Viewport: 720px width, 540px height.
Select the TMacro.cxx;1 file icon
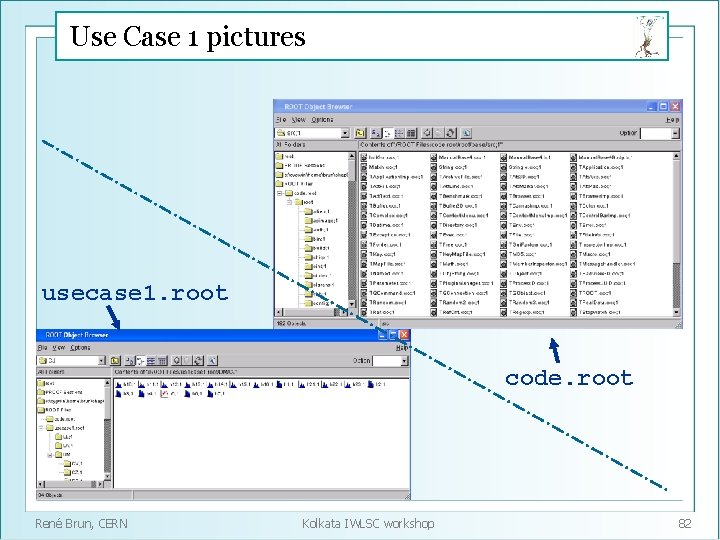(573, 254)
